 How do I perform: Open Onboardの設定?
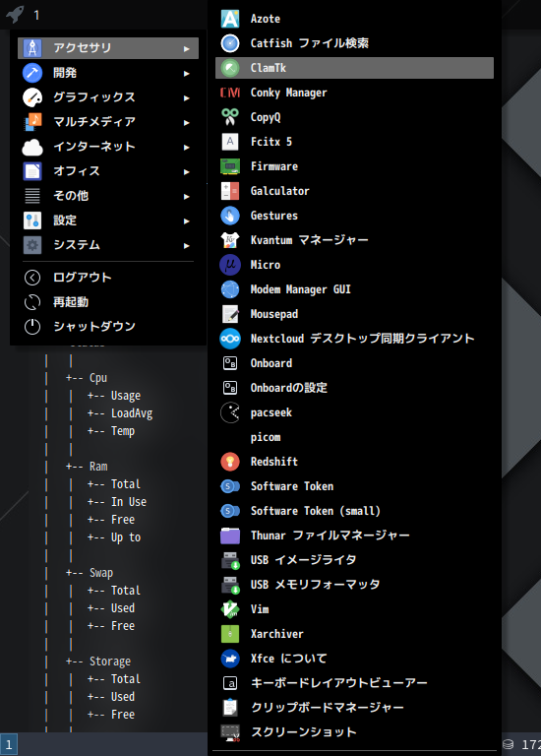354,388
